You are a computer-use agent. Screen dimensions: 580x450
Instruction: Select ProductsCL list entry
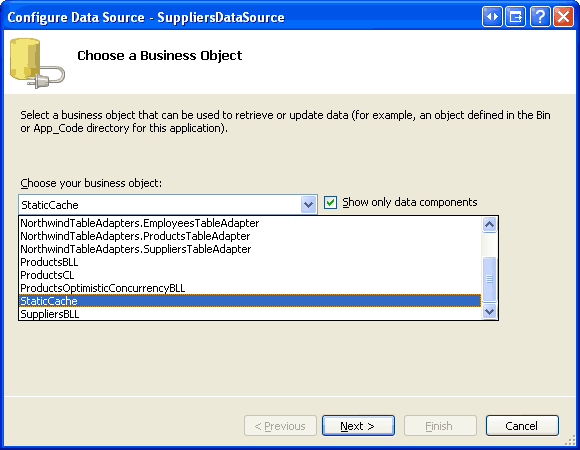point(250,275)
